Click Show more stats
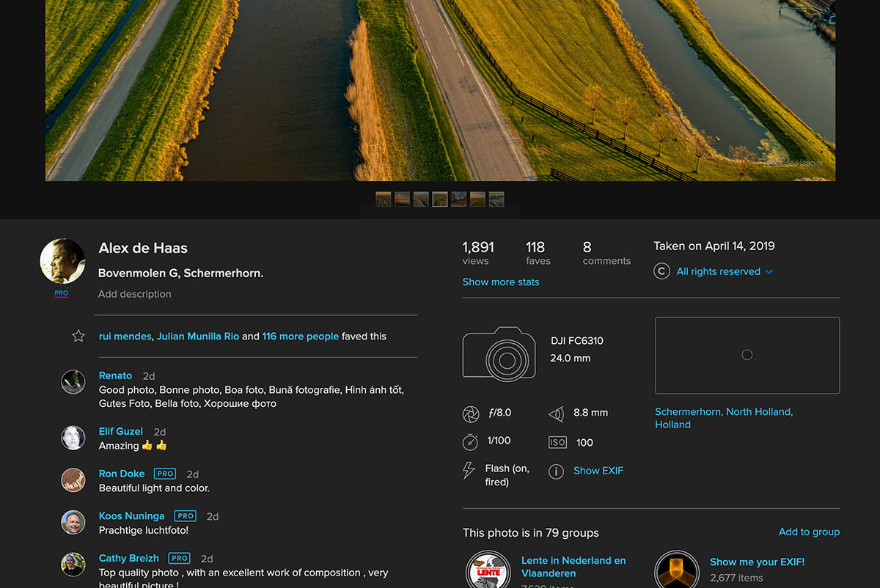 pos(501,282)
